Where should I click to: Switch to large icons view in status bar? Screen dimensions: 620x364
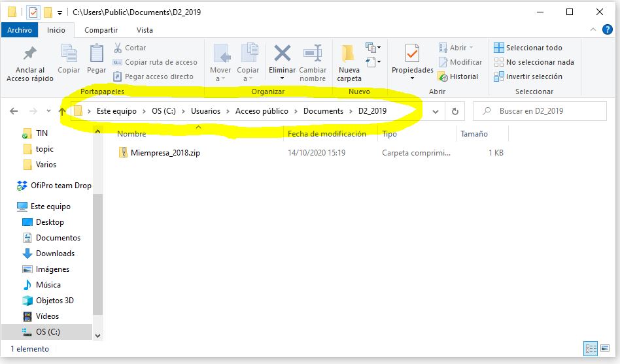tap(606, 349)
